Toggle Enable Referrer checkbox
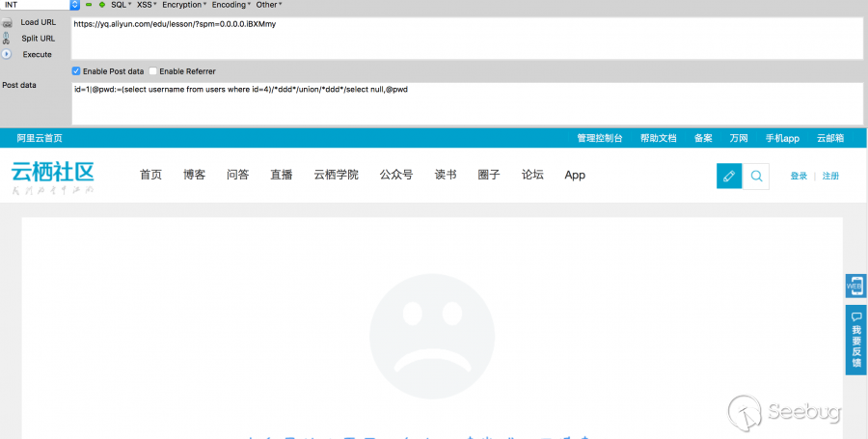 [x=152, y=70]
